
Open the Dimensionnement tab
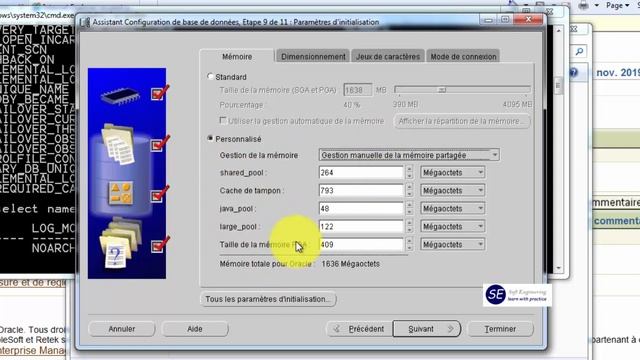313,57
